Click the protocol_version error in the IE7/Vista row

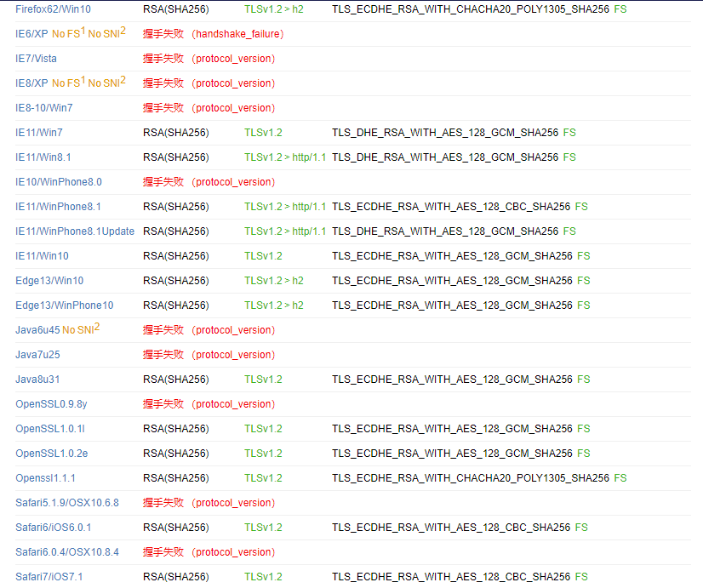pyautogui.click(x=233, y=58)
